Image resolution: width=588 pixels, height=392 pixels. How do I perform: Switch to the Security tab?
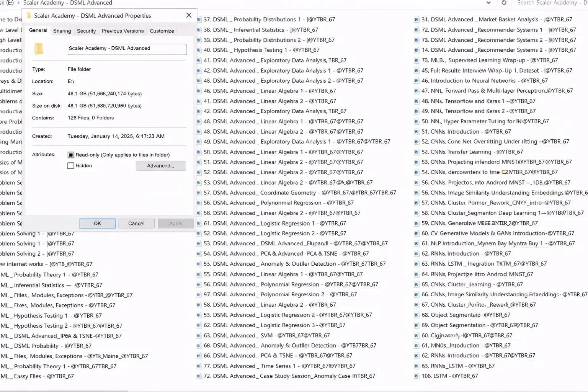[86, 31]
